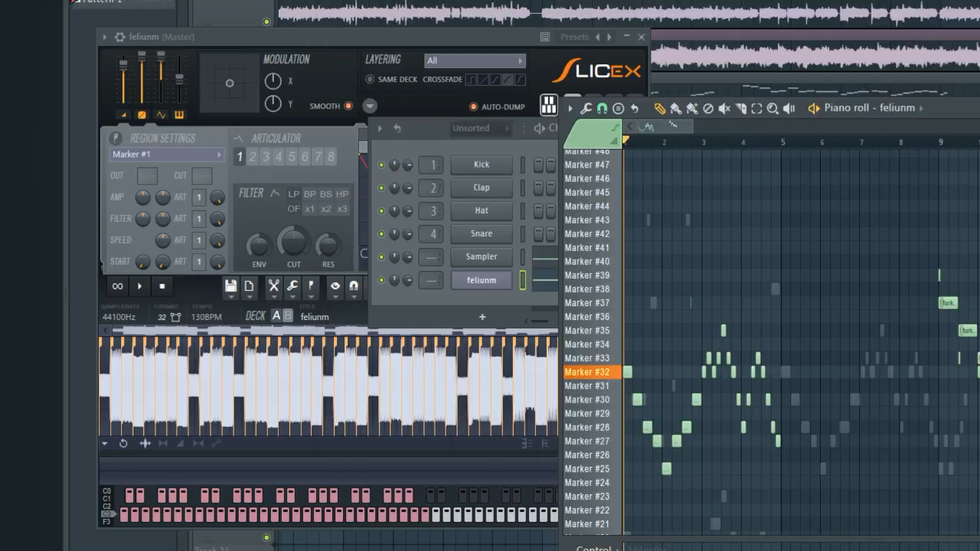Screen dimensions: 980x551
Task: Open the Clap channel button
Action: click(482, 187)
